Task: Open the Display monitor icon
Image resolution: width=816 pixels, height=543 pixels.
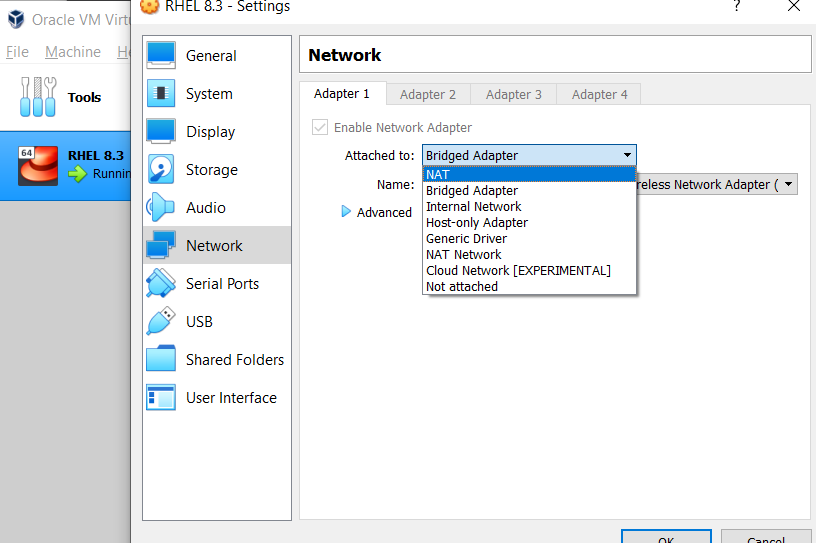Action: click(x=161, y=131)
